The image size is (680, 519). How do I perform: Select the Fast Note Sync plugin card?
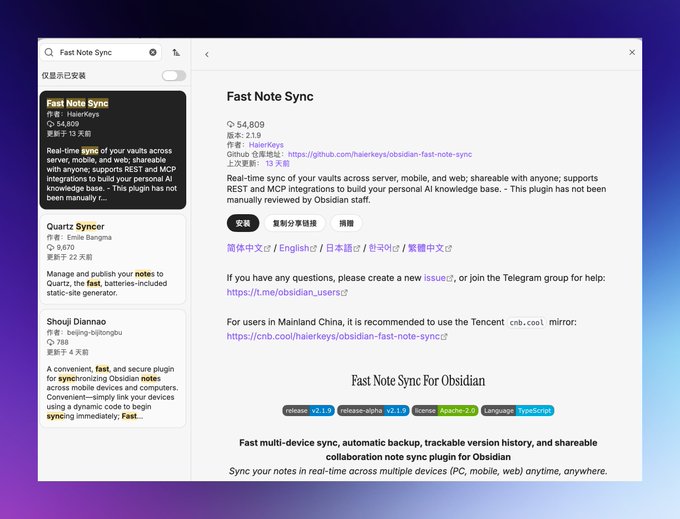click(x=113, y=150)
